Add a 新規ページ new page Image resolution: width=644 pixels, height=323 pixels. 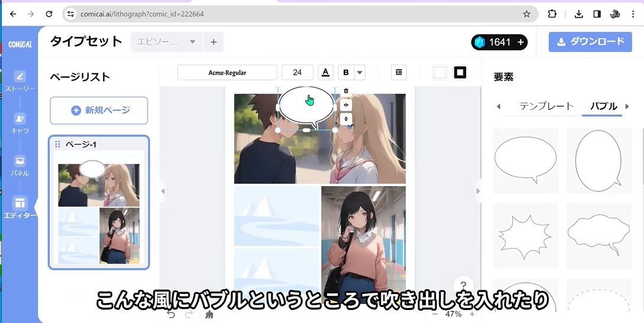pyautogui.click(x=99, y=111)
